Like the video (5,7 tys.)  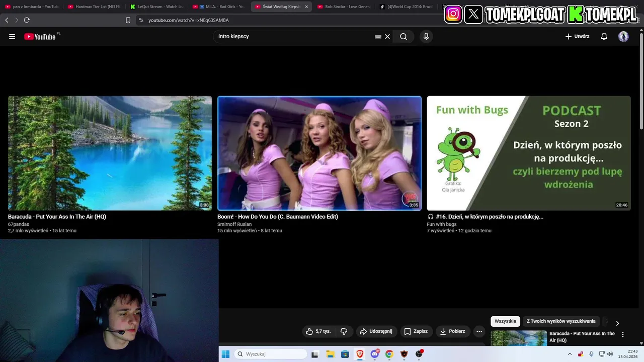click(x=318, y=331)
